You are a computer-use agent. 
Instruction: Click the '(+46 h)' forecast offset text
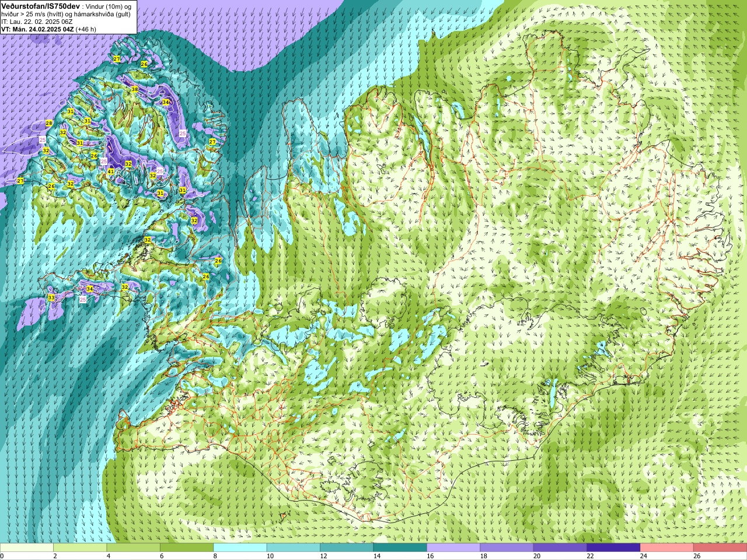(86, 29)
